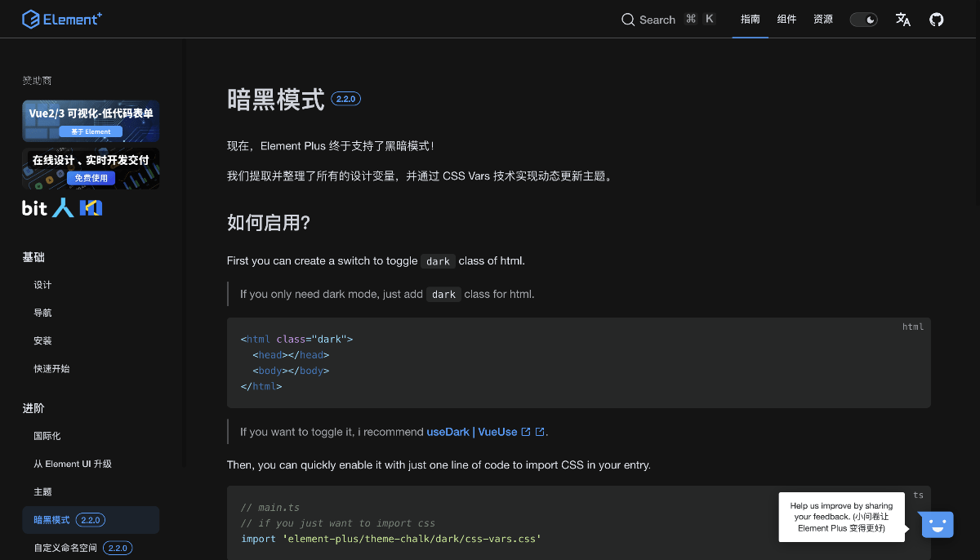Toggle the dark mode switch
Viewport: 980px width, 560px height.
coord(863,20)
